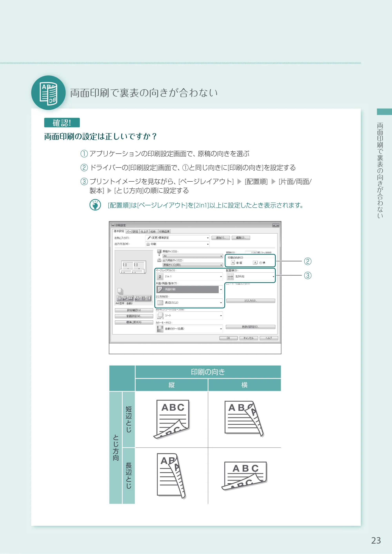The image size is (392, 554).
Task: Click the 追加(1)... button
Action: point(221,238)
